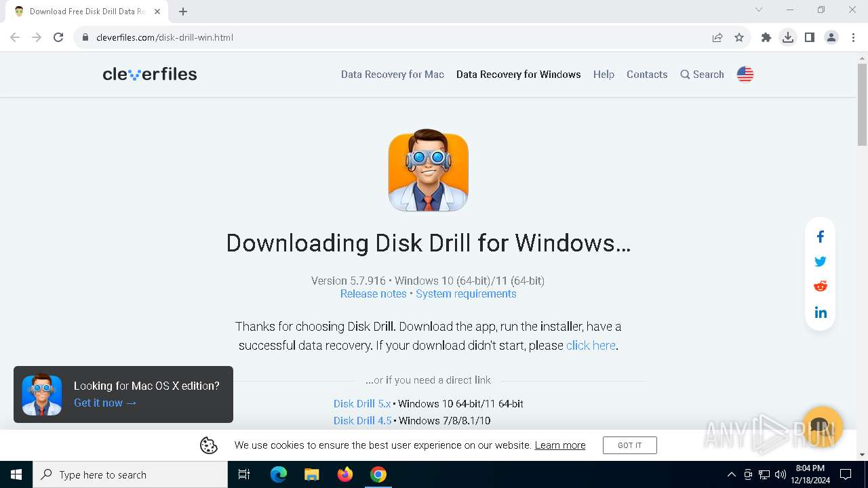Open Data Recovery for Mac menu
The image size is (868, 488).
click(x=393, y=75)
